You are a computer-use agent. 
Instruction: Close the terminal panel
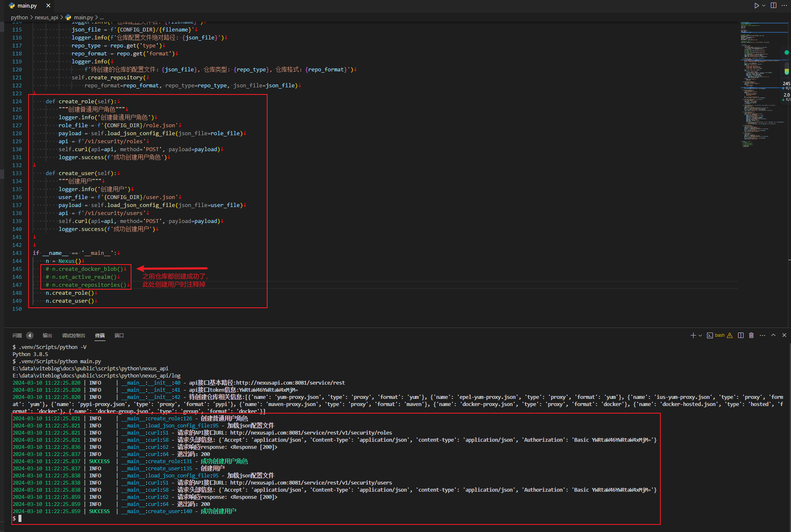784,335
